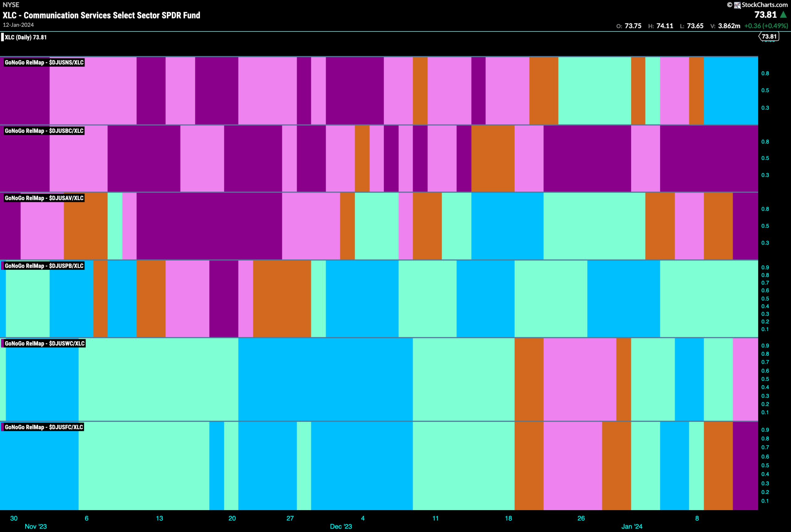The image size is (791, 532).
Task: Click the +0.36 (+0.49%) change value
Action: [766, 26]
